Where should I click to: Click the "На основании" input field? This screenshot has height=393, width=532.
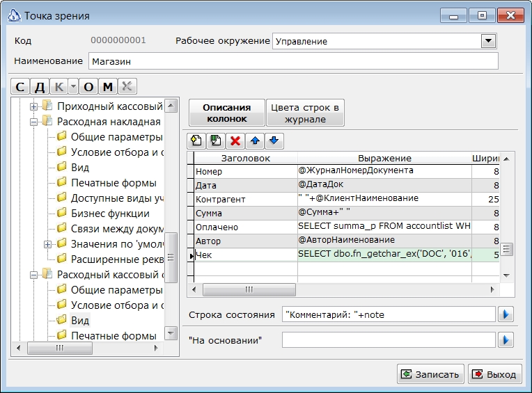tap(389, 340)
